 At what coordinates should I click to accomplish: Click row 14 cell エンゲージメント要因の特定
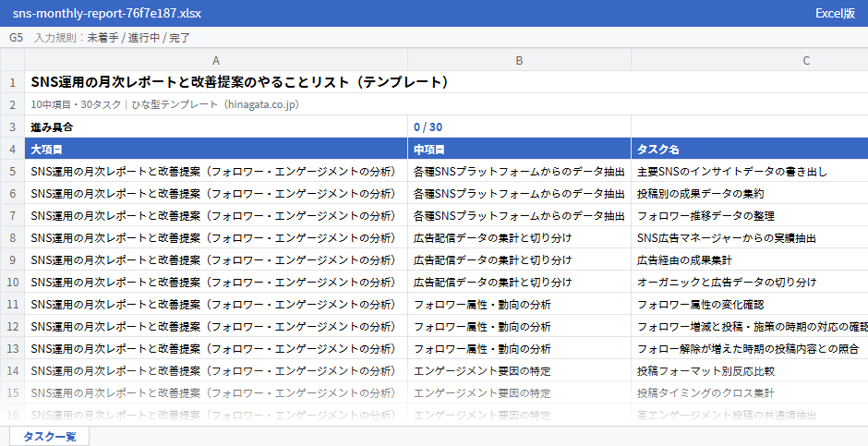[519, 370]
